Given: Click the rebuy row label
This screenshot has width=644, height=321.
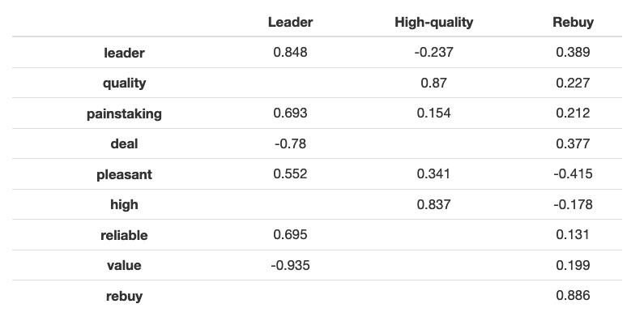Looking at the screenshot, I should click(x=124, y=296).
